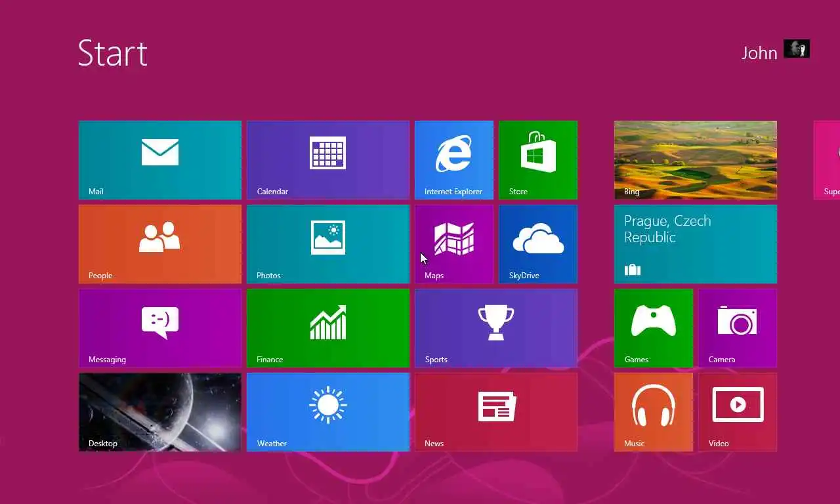Open the Weather tile
This screenshot has width=840, height=504.
click(328, 412)
